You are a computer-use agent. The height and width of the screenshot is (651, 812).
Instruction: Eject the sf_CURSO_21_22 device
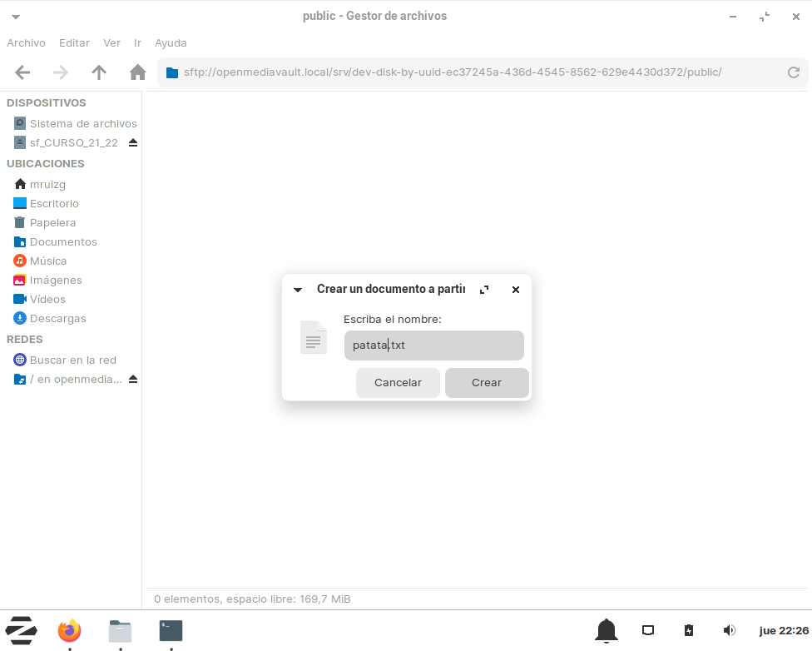coord(133,142)
